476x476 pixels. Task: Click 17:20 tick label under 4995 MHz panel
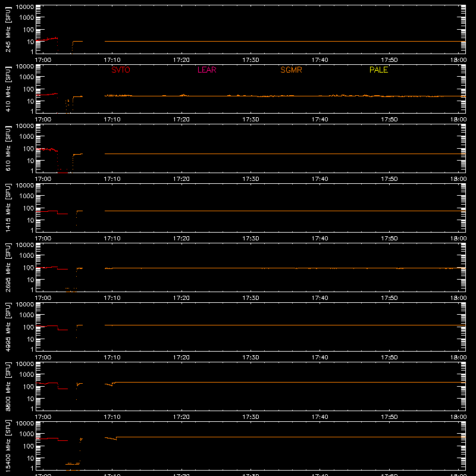point(181,358)
